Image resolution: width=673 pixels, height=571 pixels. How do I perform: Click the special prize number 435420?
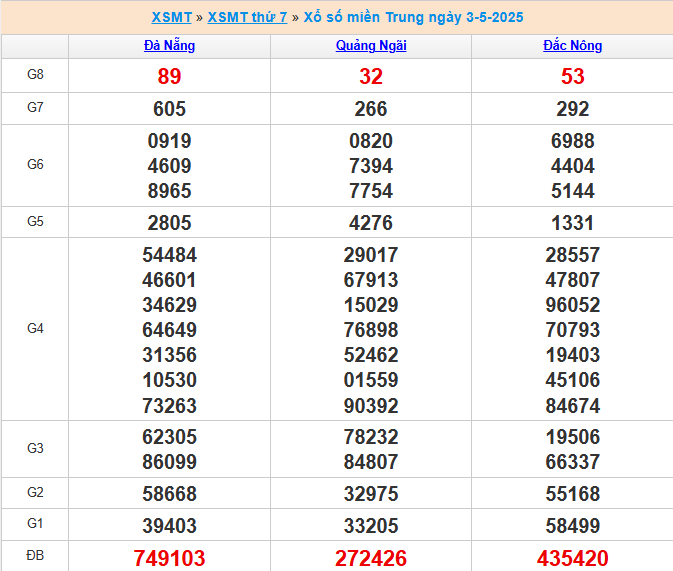[x=573, y=558]
